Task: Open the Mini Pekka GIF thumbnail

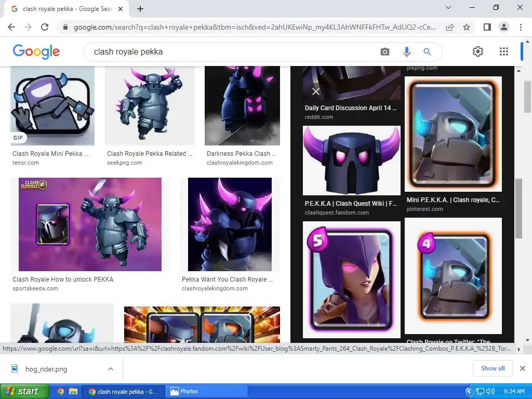Action: [x=52, y=106]
